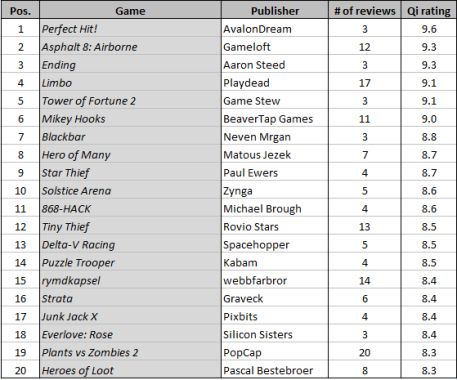Click the Pascal Bestebroer publisher cell
457x380 pixels.
[x=275, y=370]
